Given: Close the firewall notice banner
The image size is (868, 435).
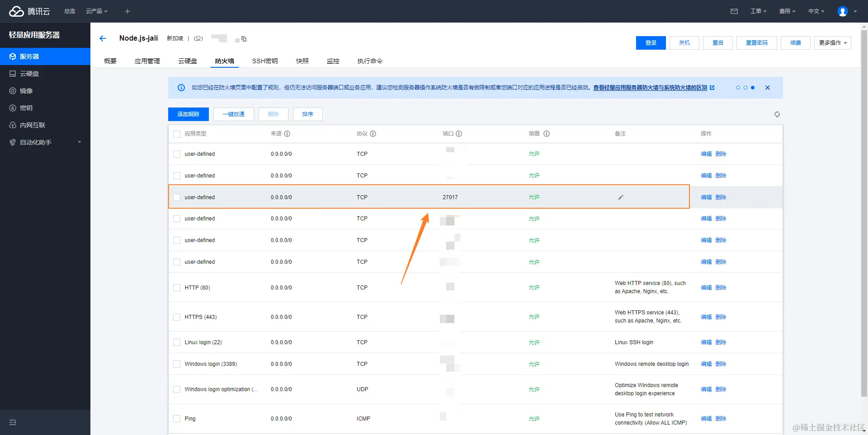Looking at the screenshot, I should [768, 88].
